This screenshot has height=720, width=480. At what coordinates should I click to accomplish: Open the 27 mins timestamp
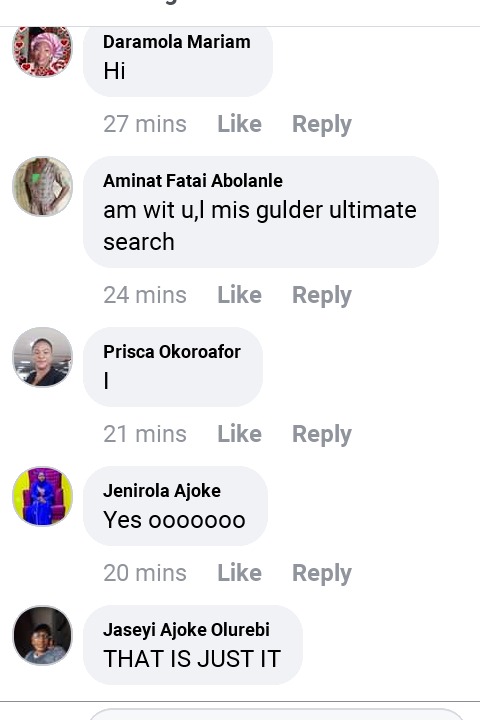[145, 124]
